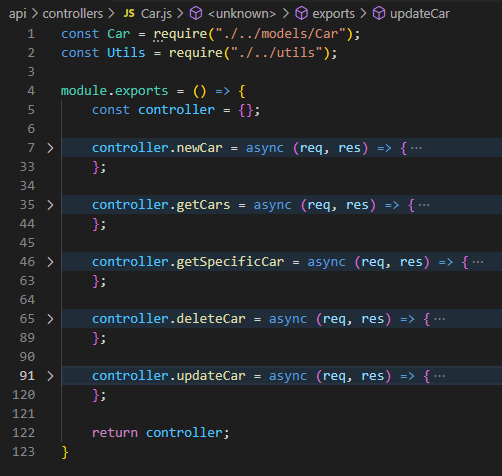Expand the folded updateCar function on line 91
502x476 pixels.
[x=50, y=376]
